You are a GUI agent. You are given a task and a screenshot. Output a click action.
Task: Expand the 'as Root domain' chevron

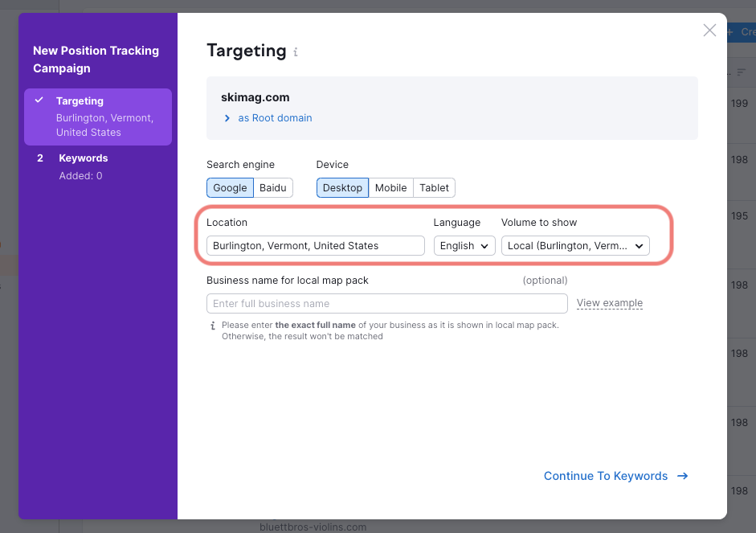coord(227,118)
